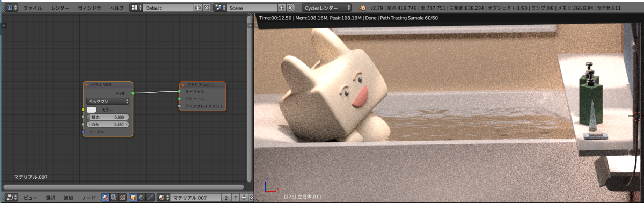644x203 pixels.
Task: Switch to compositing node tree type
Action: point(114,198)
